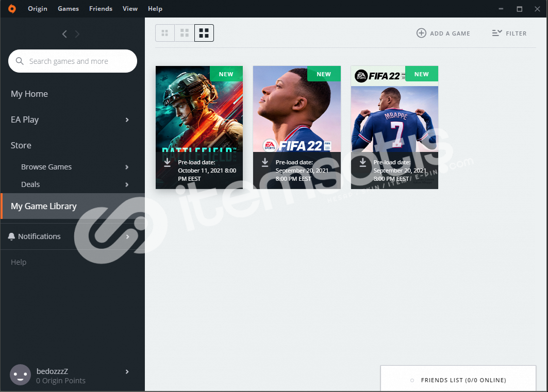Click the Battlefield pre-load download icon

tap(168, 162)
